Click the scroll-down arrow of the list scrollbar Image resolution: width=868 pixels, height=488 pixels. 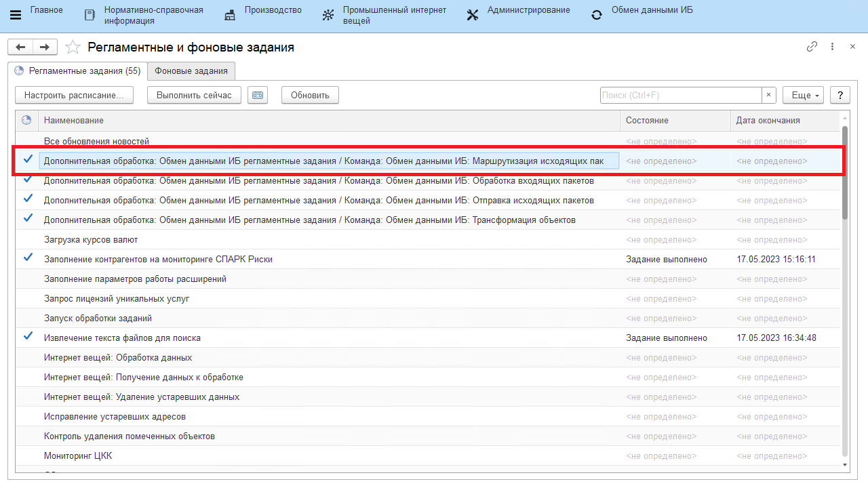tap(844, 465)
